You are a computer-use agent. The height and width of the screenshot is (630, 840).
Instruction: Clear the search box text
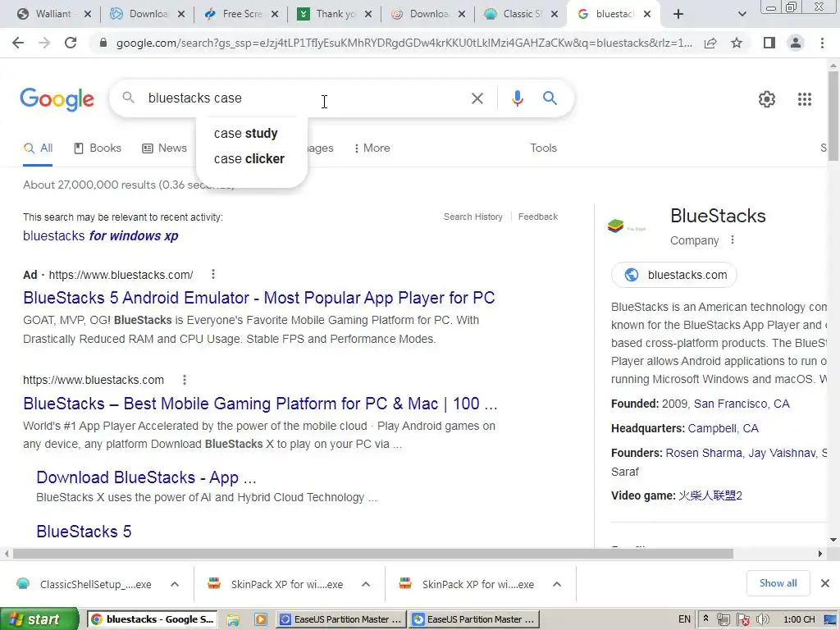click(x=477, y=98)
